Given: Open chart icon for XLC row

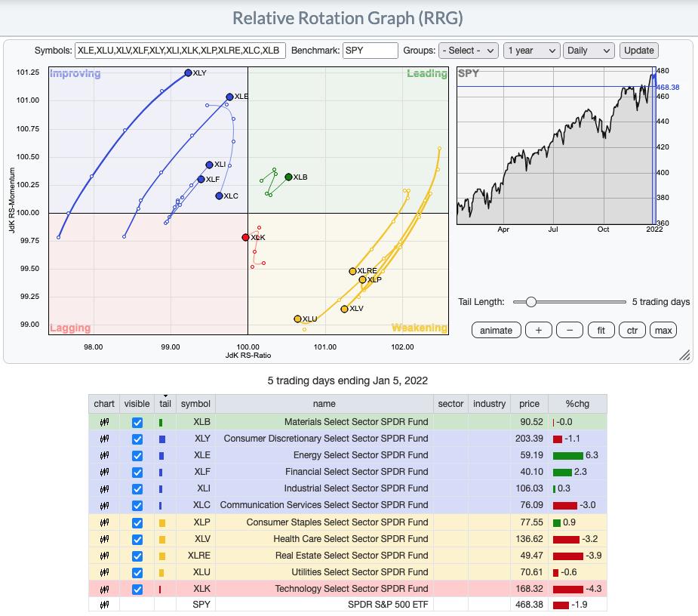Looking at the screenshot, I should (104, 505).
